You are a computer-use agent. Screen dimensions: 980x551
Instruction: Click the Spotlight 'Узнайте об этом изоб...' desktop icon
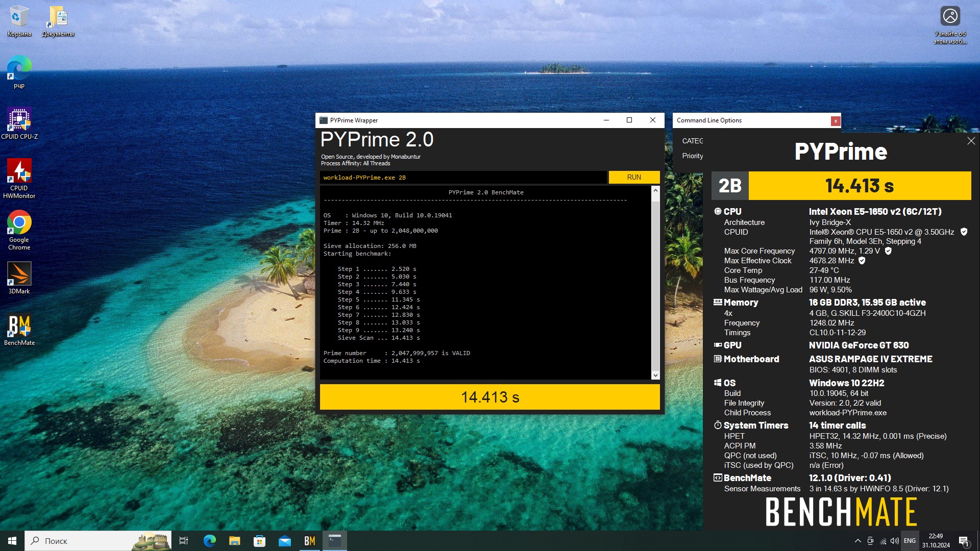pos(950,25)
